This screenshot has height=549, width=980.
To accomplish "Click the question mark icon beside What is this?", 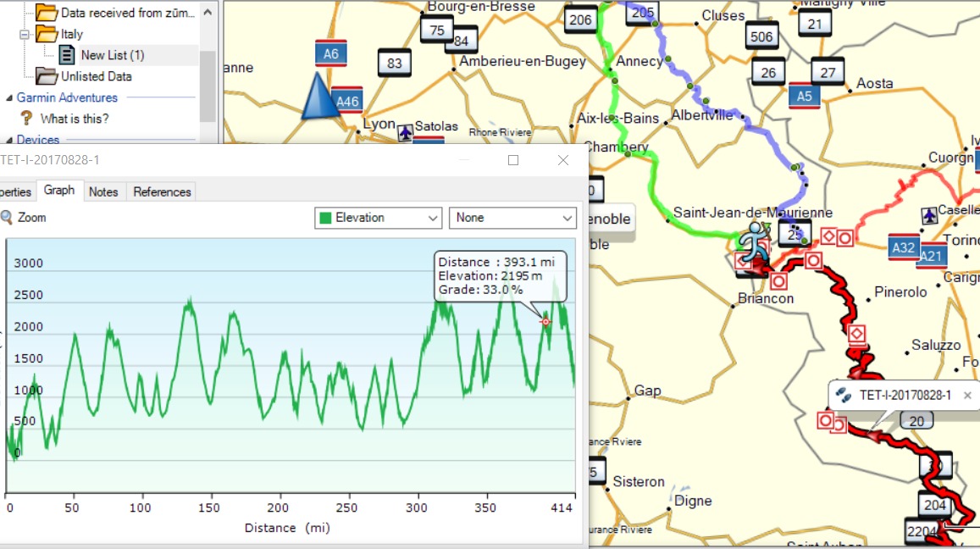I will click(26, 118).
